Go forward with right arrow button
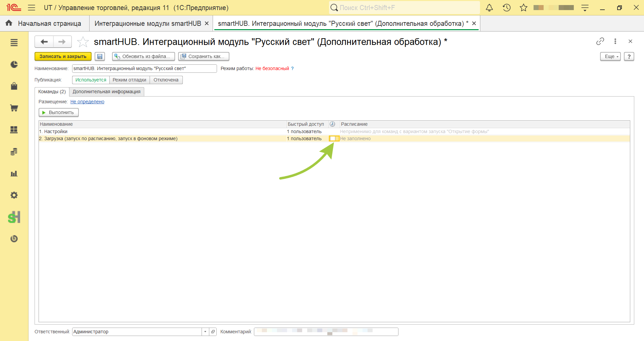The width and height of the screenshot is (644, 341). tap(62, 42)
